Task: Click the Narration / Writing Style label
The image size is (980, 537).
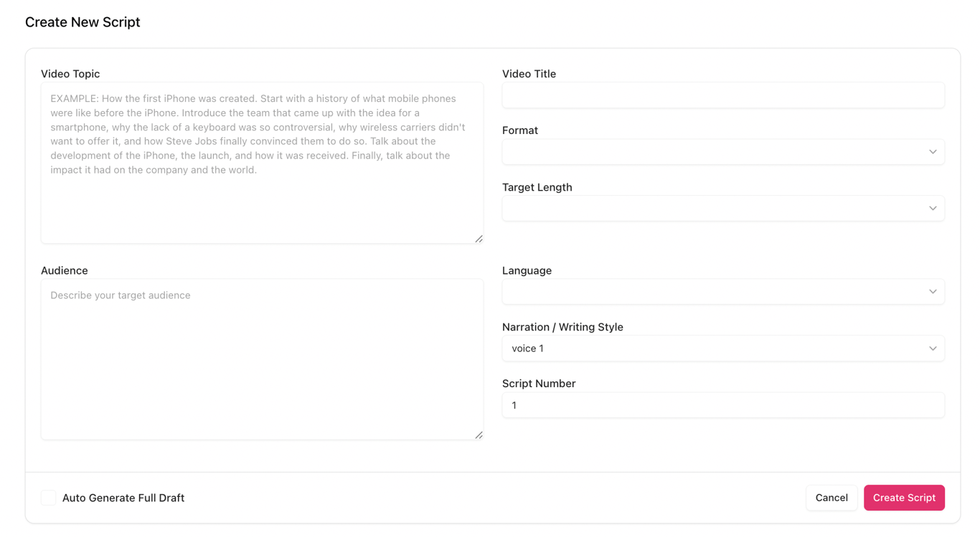Action: [x=562, y=327]
